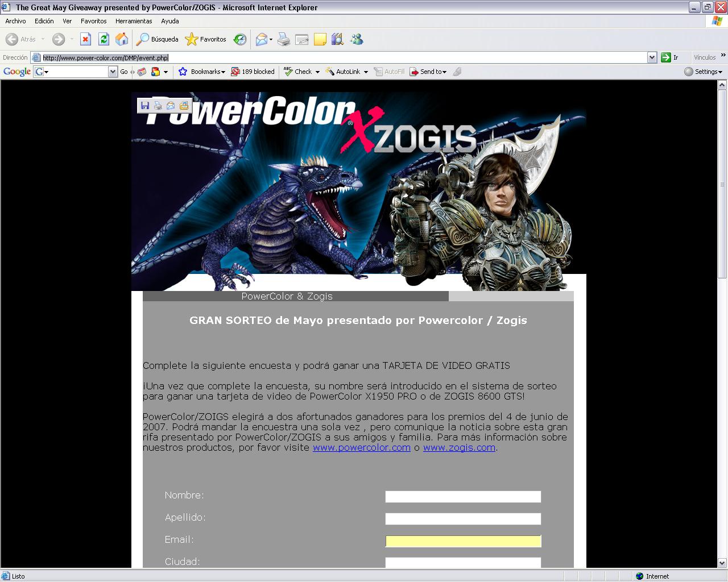The image size is (728, 582).
Task: Click the vertical scrollbar thumb
Action: click(722, 184)
